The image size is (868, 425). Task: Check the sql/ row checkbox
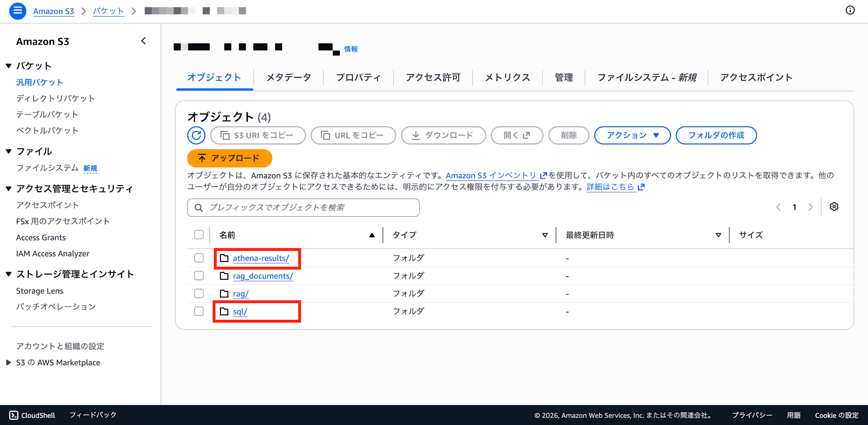coord(199,311)
